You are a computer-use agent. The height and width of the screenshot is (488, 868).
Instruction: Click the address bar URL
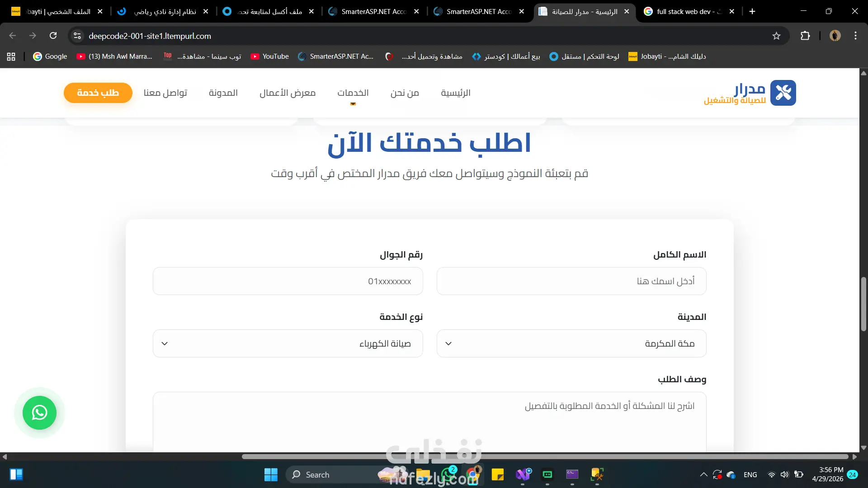150,36
